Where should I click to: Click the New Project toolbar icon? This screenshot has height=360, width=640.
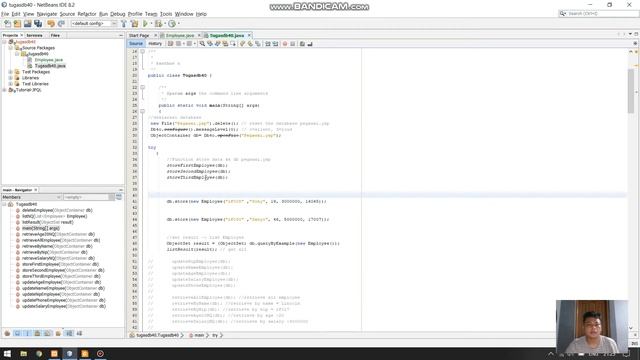(18, 24)
